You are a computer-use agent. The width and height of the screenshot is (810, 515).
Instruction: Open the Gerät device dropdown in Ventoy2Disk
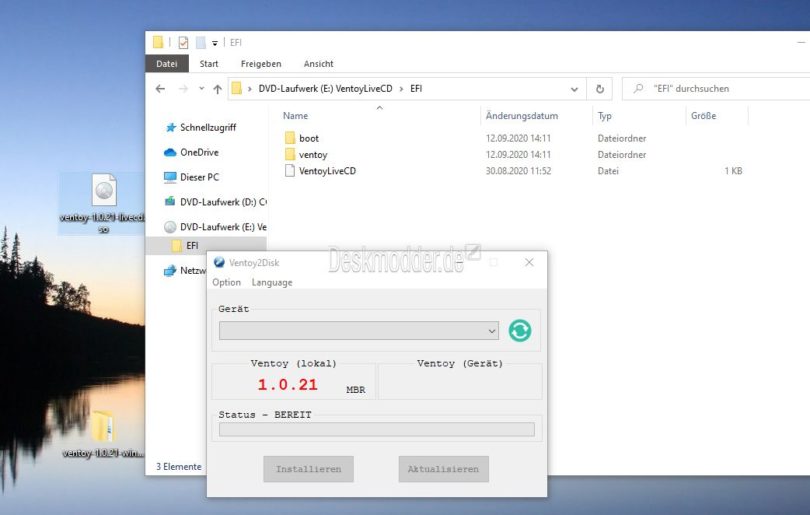click(x=359, y=331)
